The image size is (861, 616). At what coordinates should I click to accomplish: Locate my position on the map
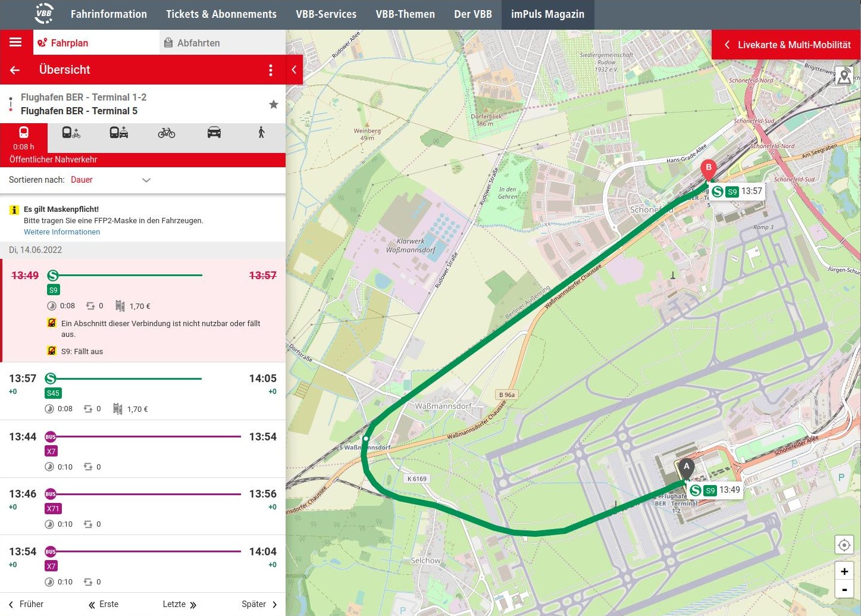[844, 545]
